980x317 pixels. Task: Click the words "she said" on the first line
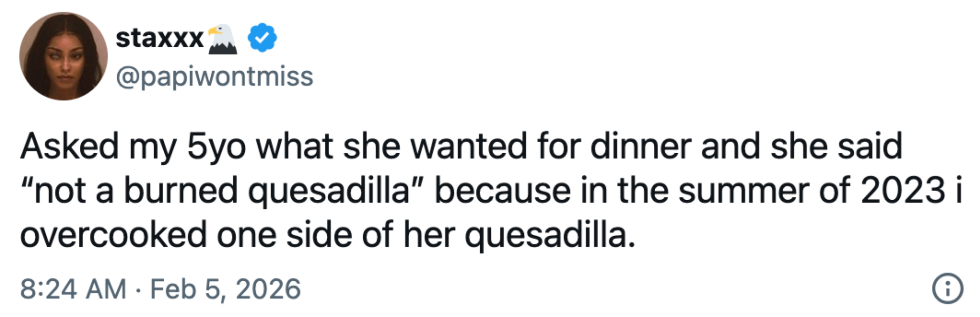point(836,147)
